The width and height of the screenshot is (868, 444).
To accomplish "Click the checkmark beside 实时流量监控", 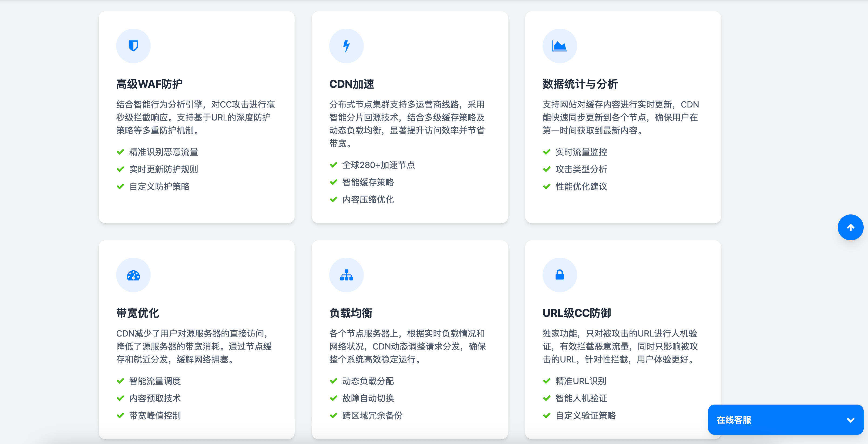I will pos(546,152).
